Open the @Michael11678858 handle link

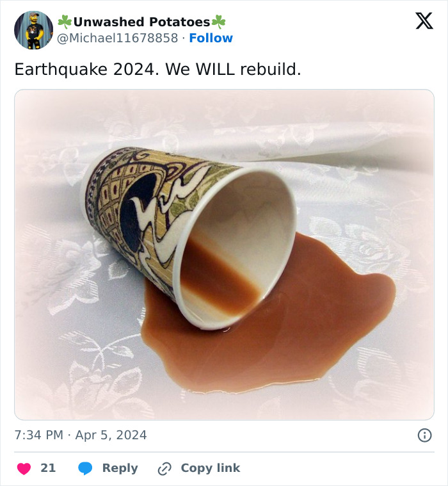(x=118, y=38)
